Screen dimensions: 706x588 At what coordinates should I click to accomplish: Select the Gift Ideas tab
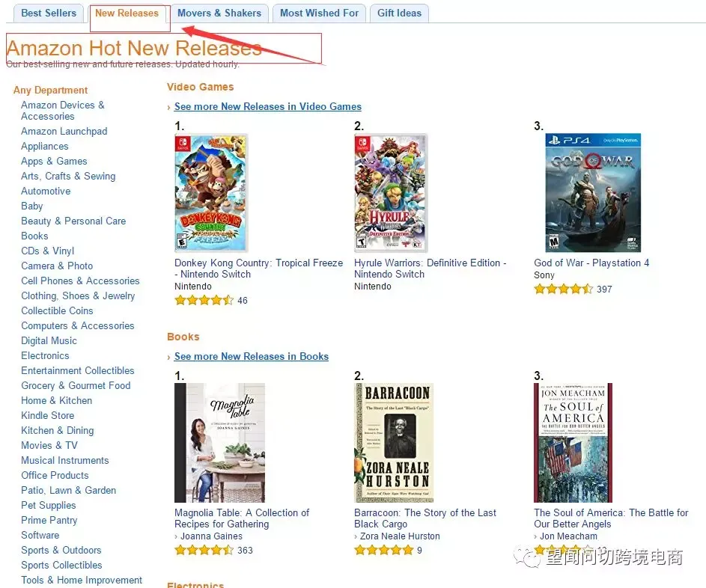pyautogui.click(x=399, y=13)
